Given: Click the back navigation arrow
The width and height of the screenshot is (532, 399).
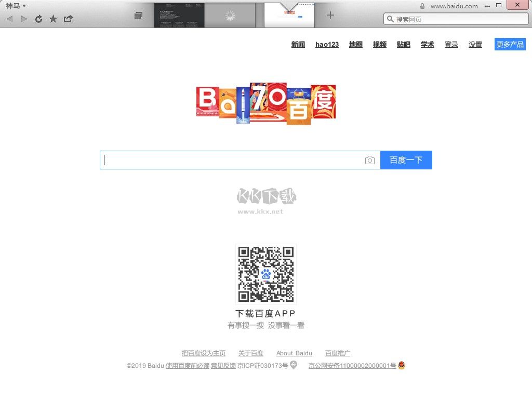Looking at the screenshot, I should pos(9,18).
